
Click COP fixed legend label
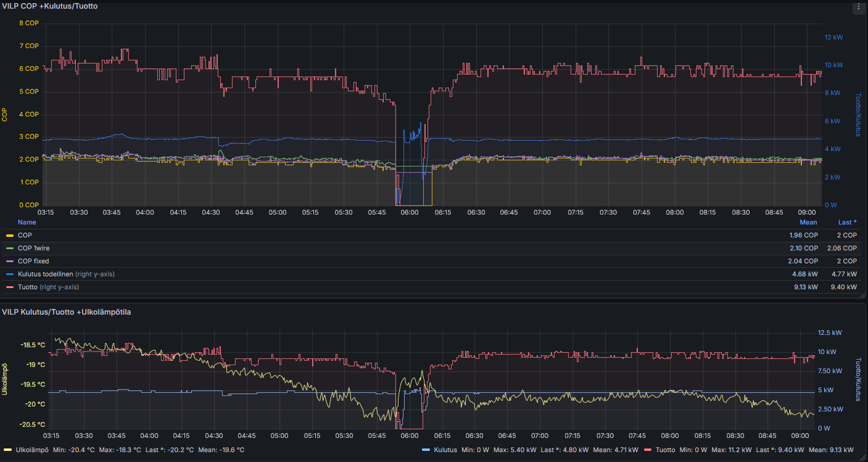click(33, 262)
